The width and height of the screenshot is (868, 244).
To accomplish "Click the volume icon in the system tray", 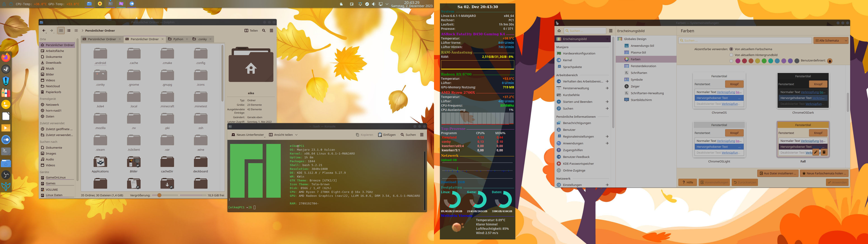I will click(373, 4).
